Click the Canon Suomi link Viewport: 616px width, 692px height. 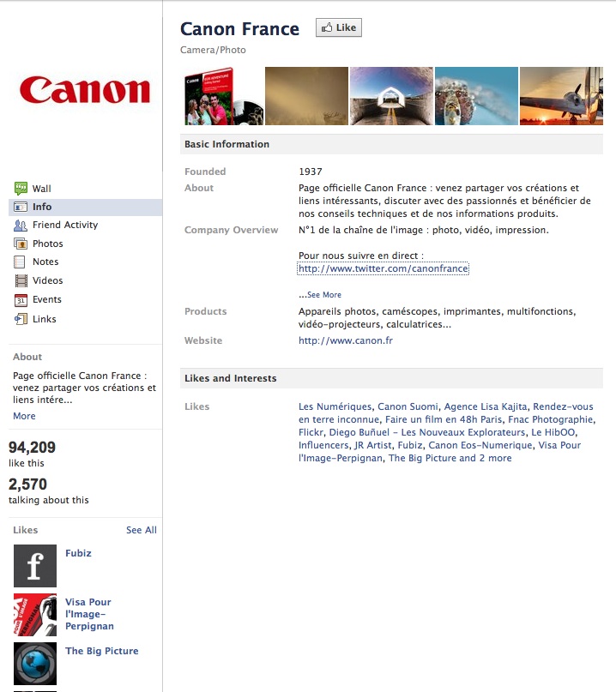point(408,406)
